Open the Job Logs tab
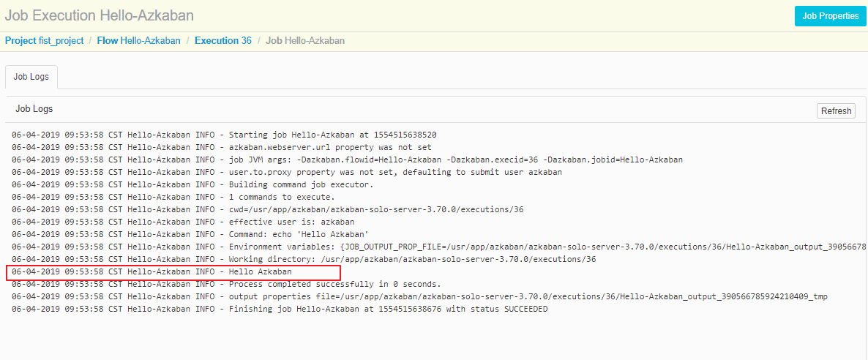868x360 pixels. point(31,77)
